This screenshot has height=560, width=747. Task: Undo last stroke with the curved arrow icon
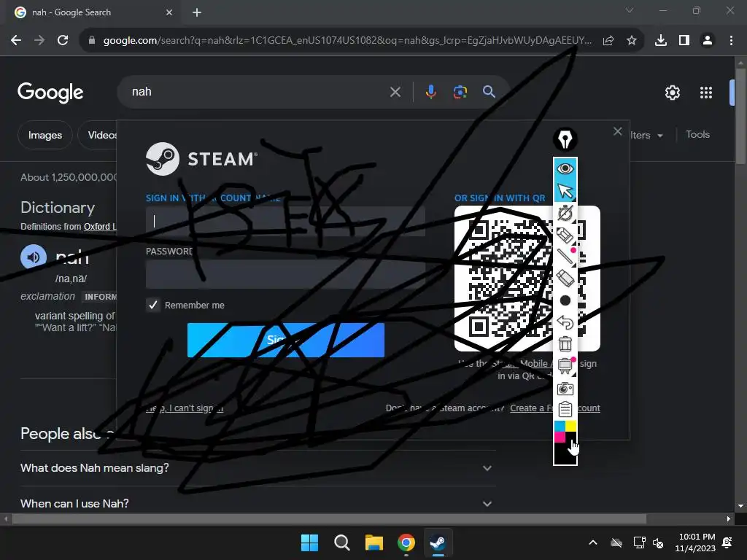click(565, 322)
